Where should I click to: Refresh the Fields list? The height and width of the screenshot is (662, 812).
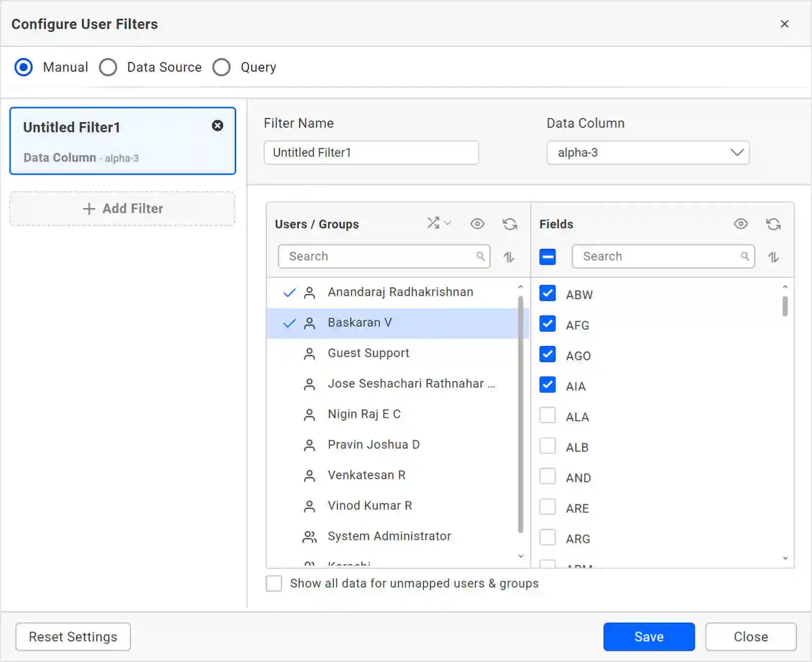point(773,224)
